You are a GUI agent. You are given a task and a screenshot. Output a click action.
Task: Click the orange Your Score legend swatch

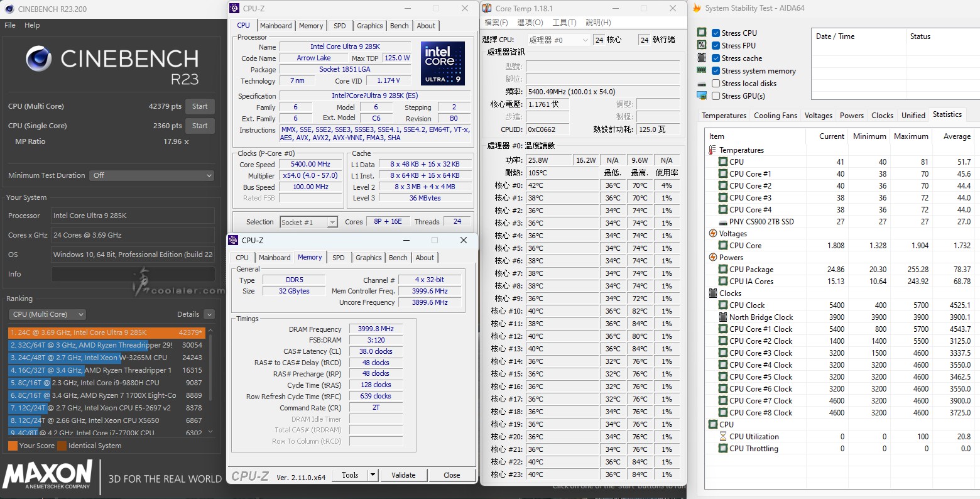click(13, 446)
